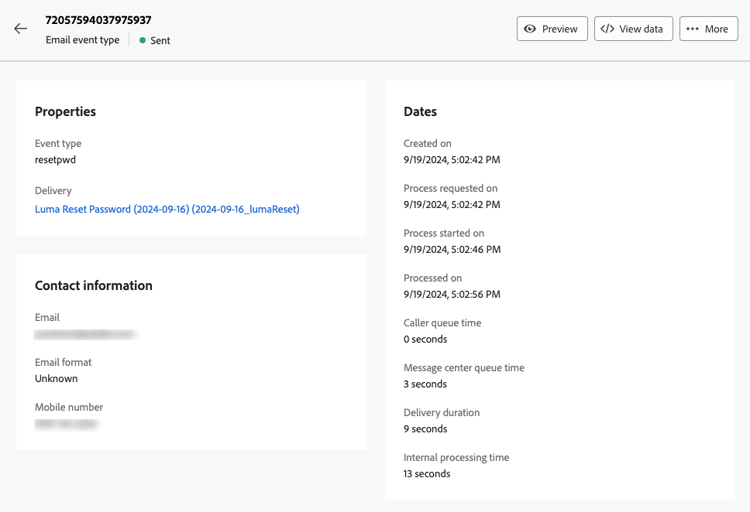This screenshot has width=750, height=512.
Task: Click the blurred email address value
Action: click(85, 334)
